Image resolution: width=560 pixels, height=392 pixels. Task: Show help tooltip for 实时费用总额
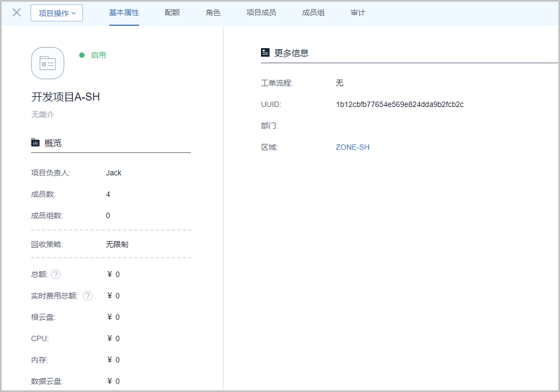point(88,296)
